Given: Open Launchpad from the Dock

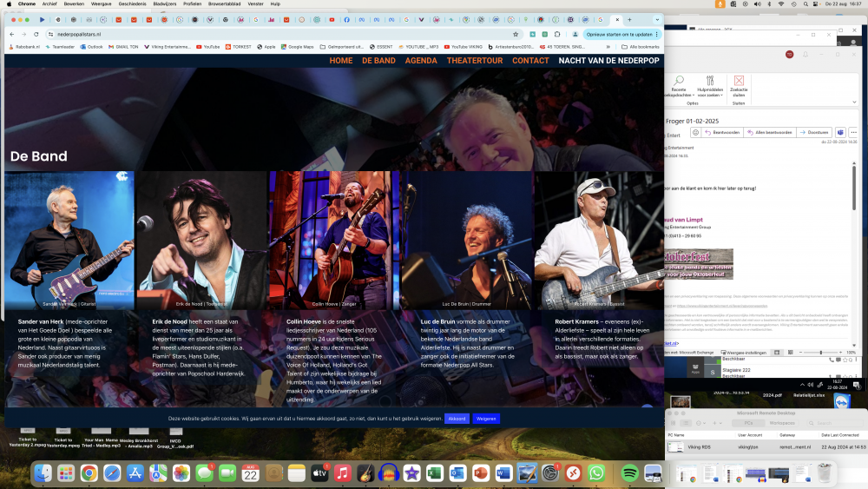Looking at the screenshot, I should (66, 473).
